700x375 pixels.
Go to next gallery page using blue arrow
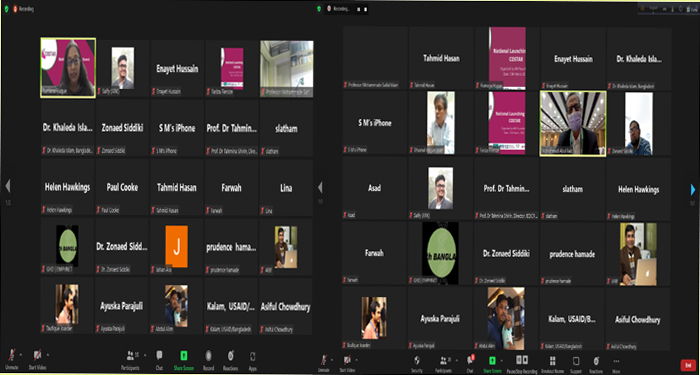click(693, 190)
